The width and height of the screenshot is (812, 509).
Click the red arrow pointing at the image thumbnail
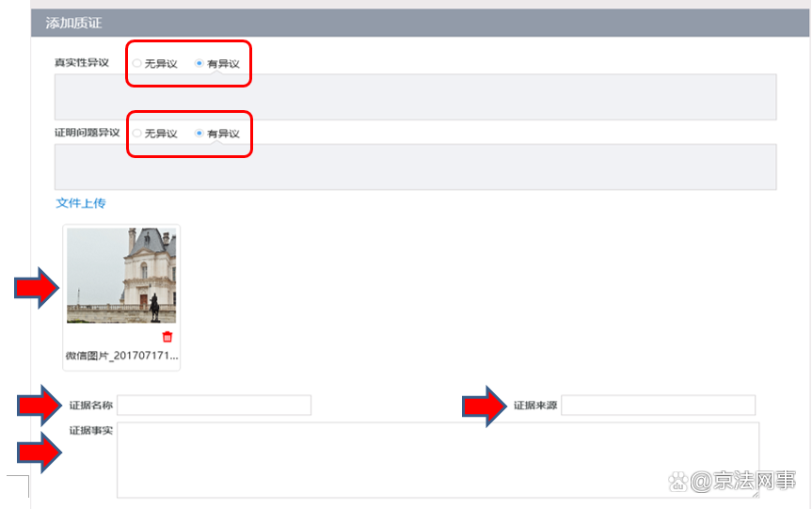(36, 287)
